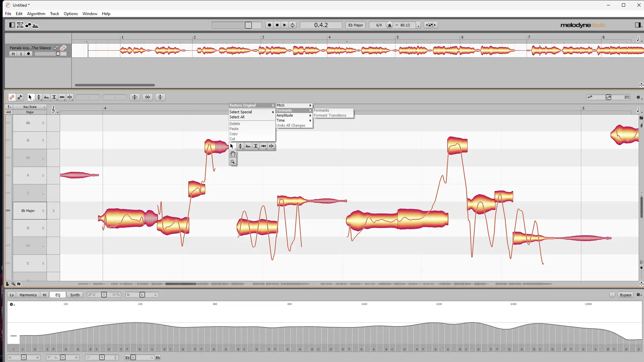Open the Eb Major key selector
This screenshot has width=644, height=362.
[355, 25]
